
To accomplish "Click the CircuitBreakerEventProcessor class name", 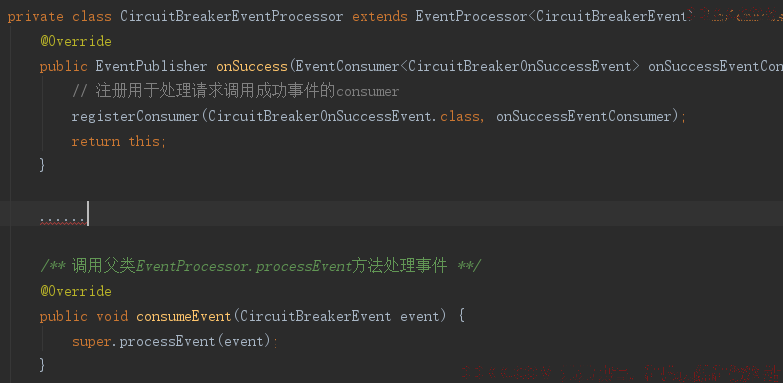I will coord(232,16).
